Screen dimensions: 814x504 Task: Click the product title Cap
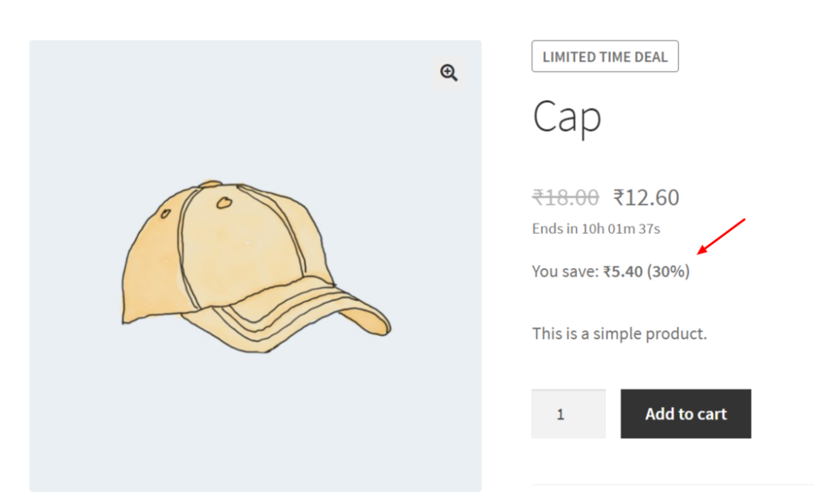(x=566, y=117)
